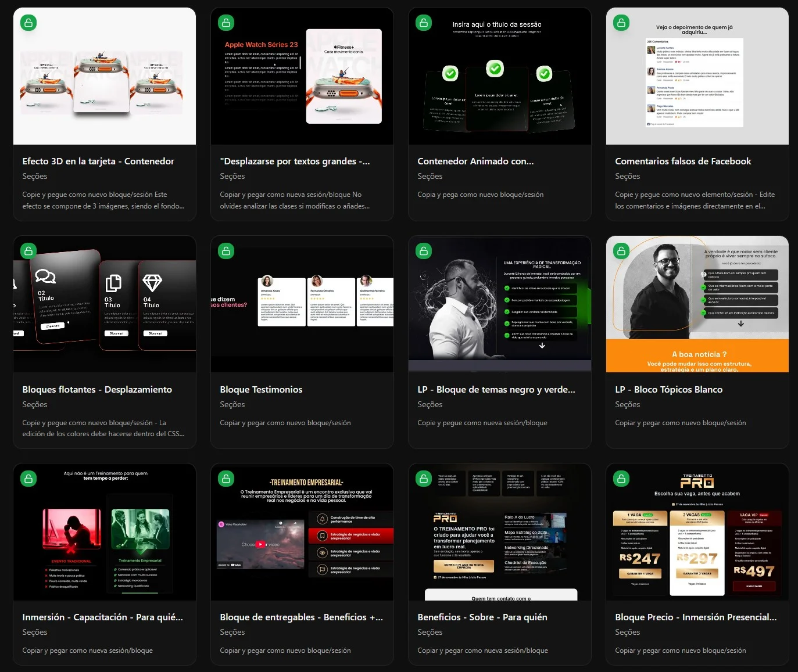
Task: Click unlock icon on Efecto 3D en la tarjeta card
Action: pyautogui.click(x=28, y=23)
